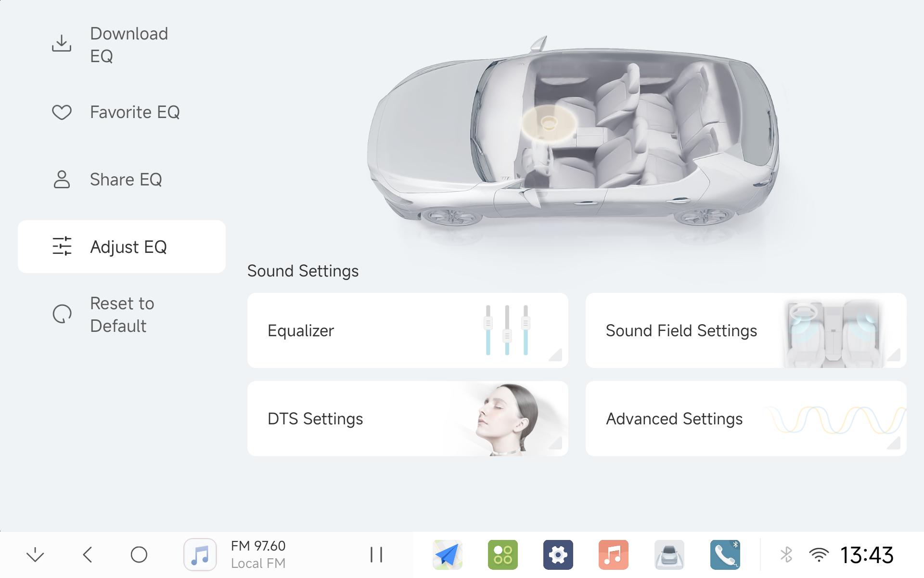Open the green app grid icon
The width and height of the screenshot is (924, 578).
tap(503, 554)
